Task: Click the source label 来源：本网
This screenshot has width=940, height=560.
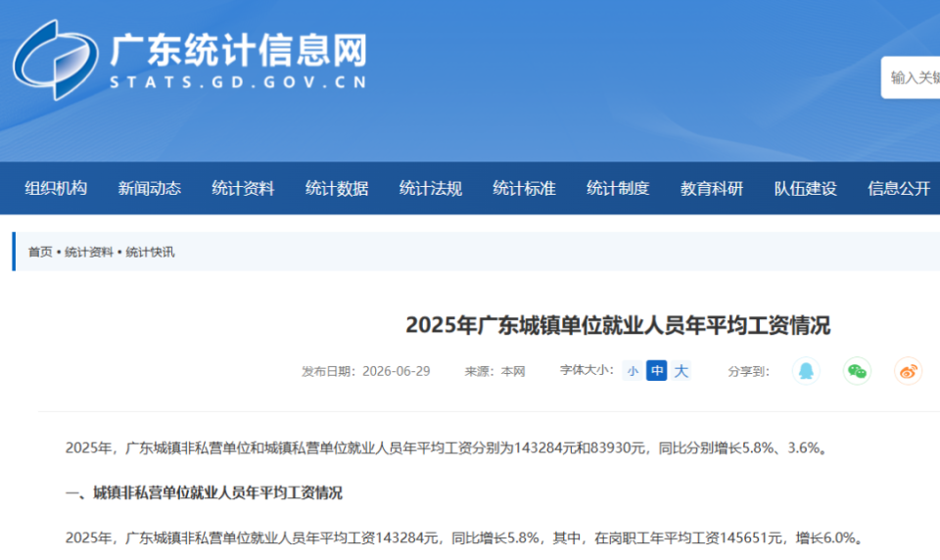Action: pyautogui.click(x=494, y=371)
